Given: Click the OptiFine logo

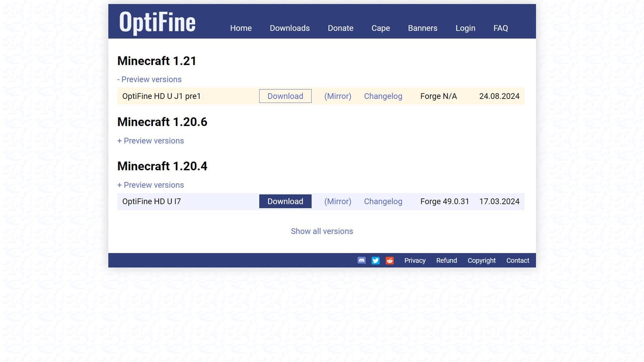Looking at the screenshot, I should pos(157,22).
